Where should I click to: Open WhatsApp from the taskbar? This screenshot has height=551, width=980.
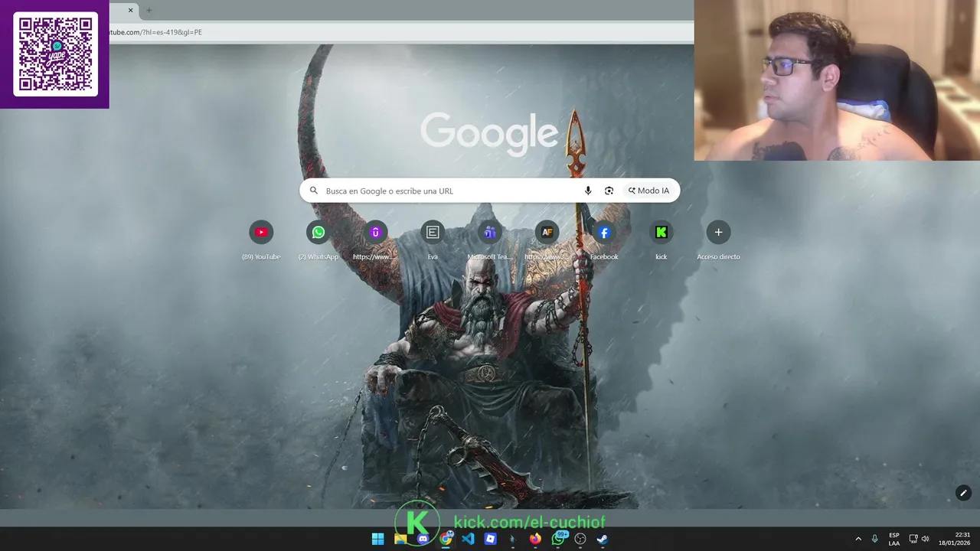pyautogui.click(x=558, y=539)
